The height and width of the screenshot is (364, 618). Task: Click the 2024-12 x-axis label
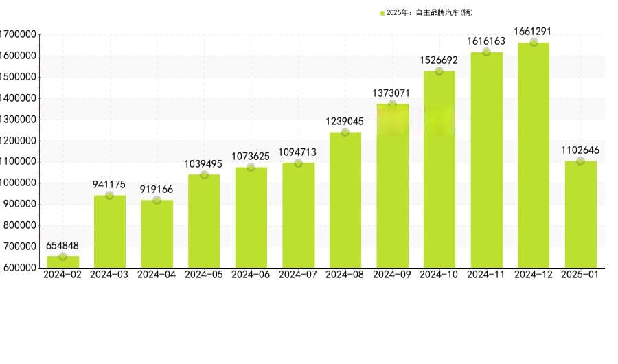click(x=533, y=275)
